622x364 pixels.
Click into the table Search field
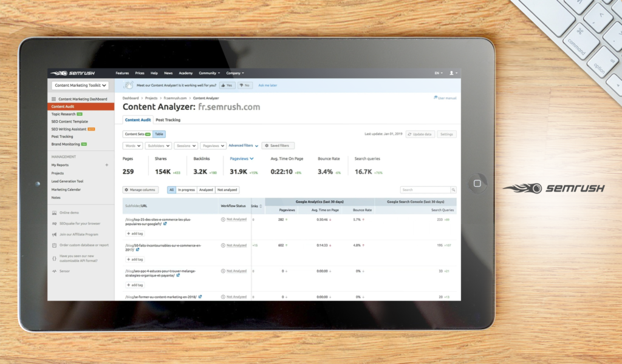424,190
